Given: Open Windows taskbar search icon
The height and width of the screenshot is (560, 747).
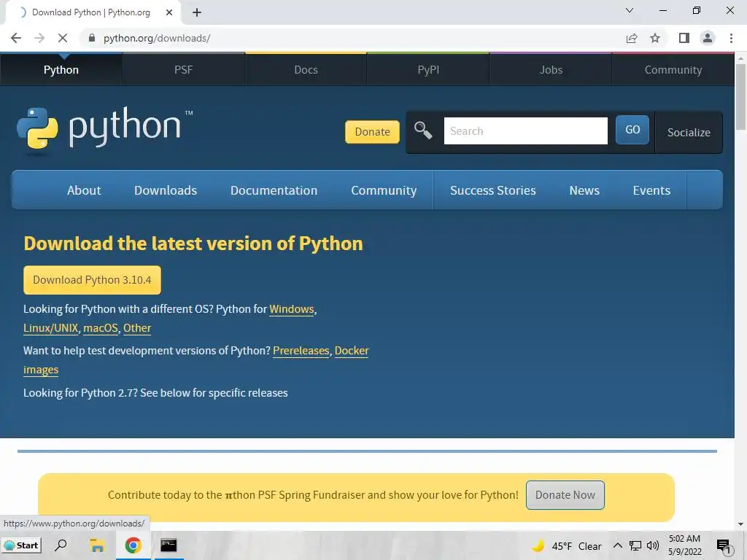Looking at the screenshot, I should [61, 545].
